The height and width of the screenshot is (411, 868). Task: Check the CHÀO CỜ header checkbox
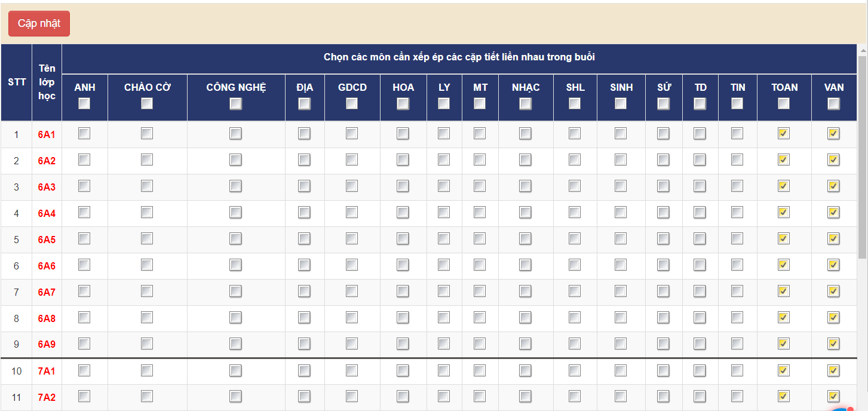click(x=147, y=104)
